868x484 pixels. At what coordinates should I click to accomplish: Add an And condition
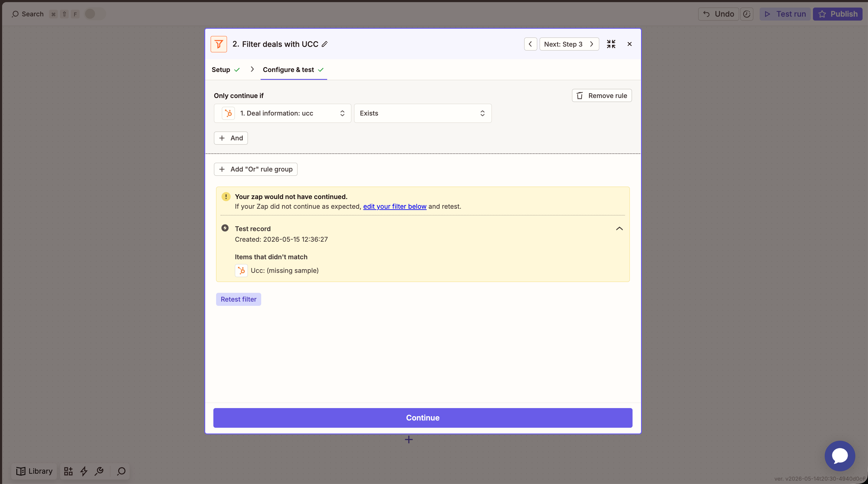pyautogui.click(x=231, y=138)
